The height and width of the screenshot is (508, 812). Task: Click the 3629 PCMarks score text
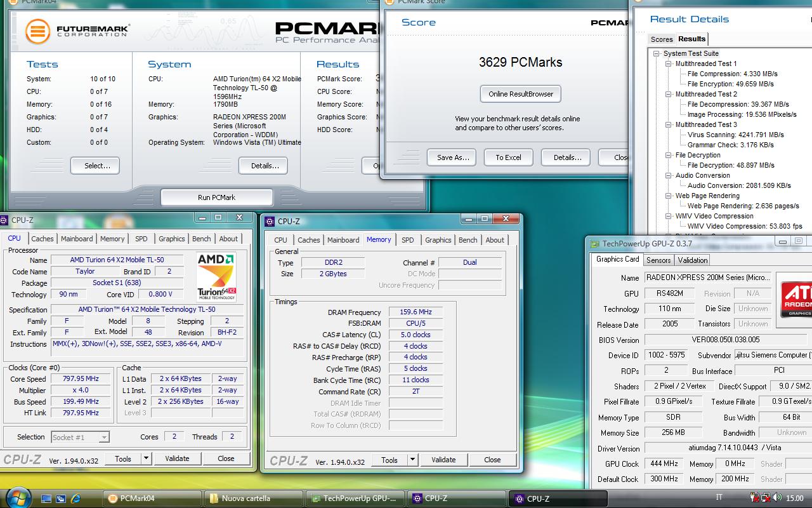coord(520,62)
